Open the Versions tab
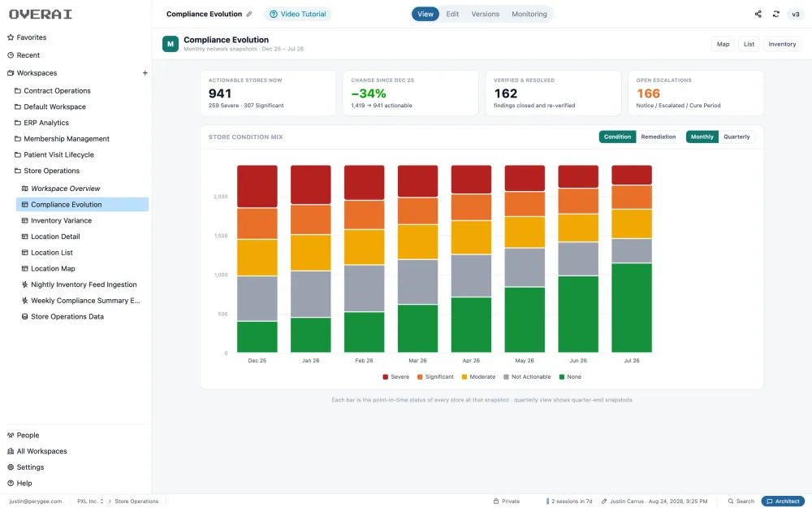Viewport: 812px width, 508px height. pos(486,14)
